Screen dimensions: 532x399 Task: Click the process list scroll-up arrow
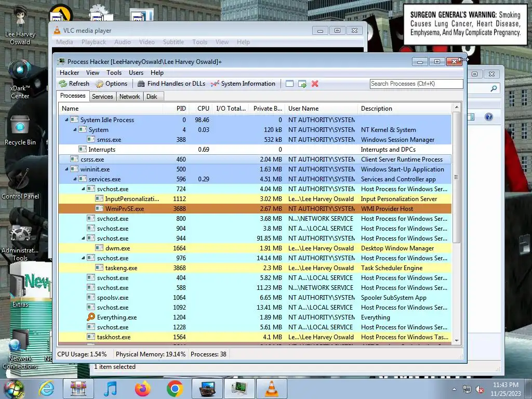456,107
